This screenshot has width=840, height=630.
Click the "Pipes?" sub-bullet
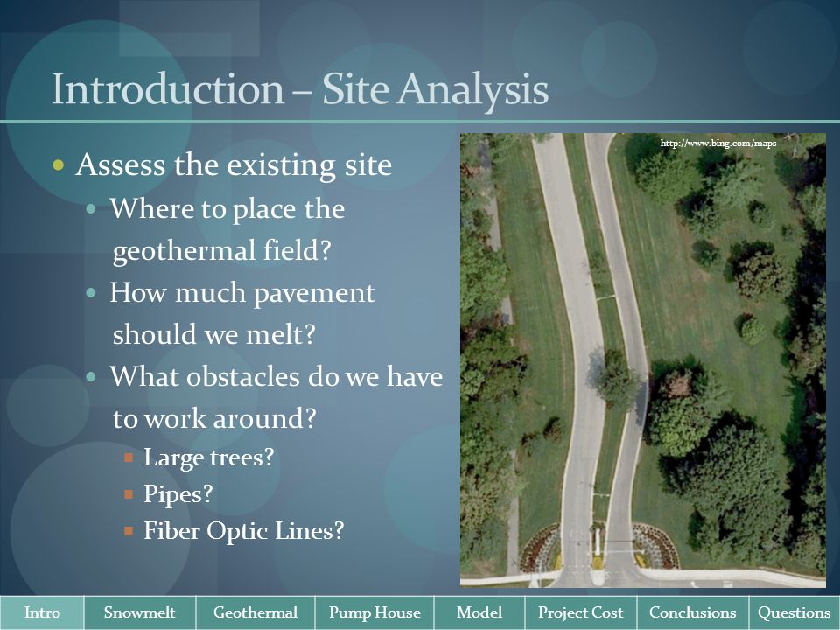coord(178,493)
